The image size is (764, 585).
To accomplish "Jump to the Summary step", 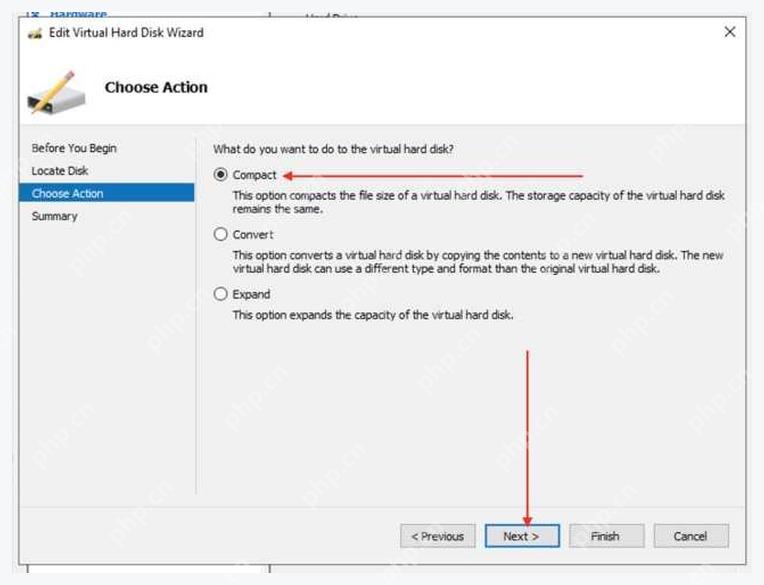I will click(55, 216).
